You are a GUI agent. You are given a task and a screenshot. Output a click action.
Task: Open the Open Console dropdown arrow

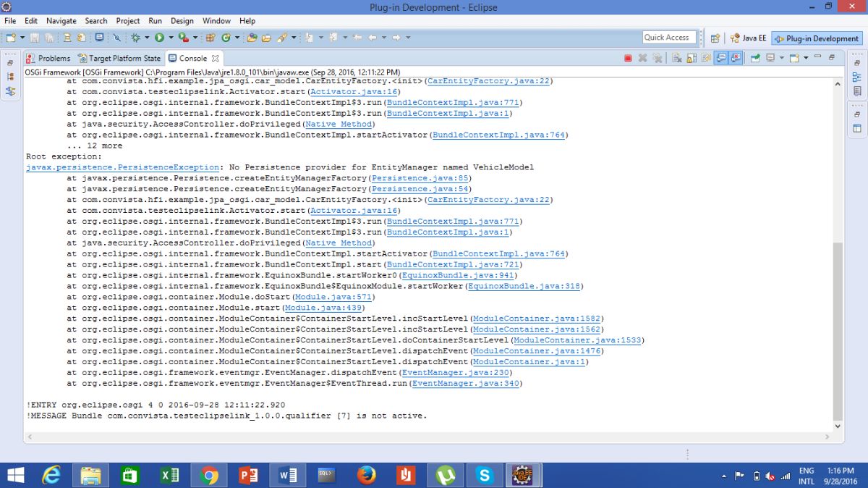[806, 58]
